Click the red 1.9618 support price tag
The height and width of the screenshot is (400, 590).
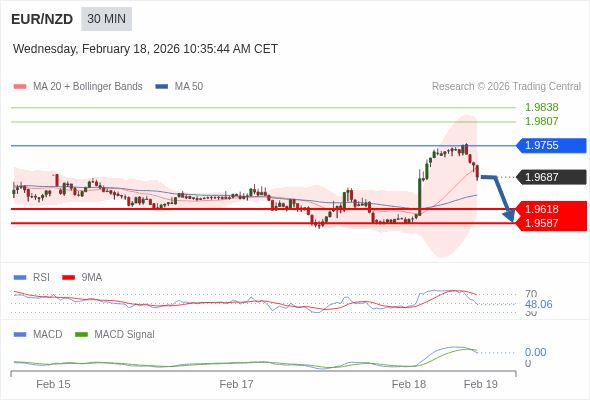coord(551,209)
